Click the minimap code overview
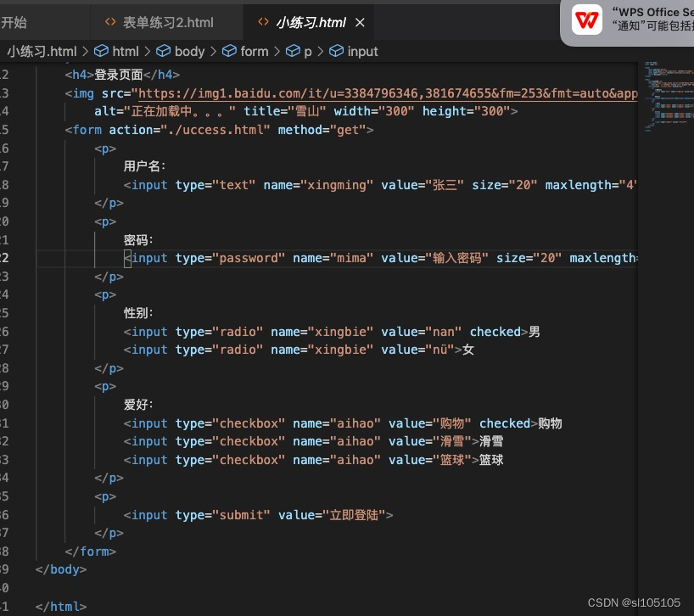The width and height of the screenshot is (694, 616). pos(669,98)
